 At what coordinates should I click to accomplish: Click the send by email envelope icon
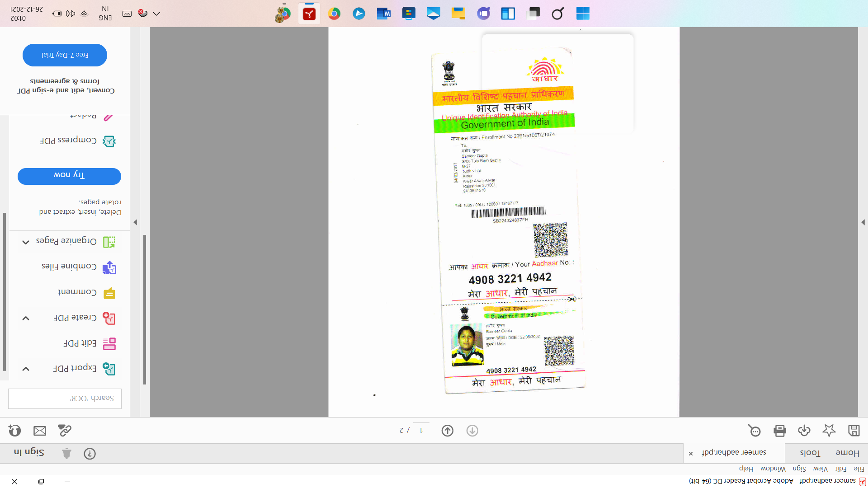[40, 431]
